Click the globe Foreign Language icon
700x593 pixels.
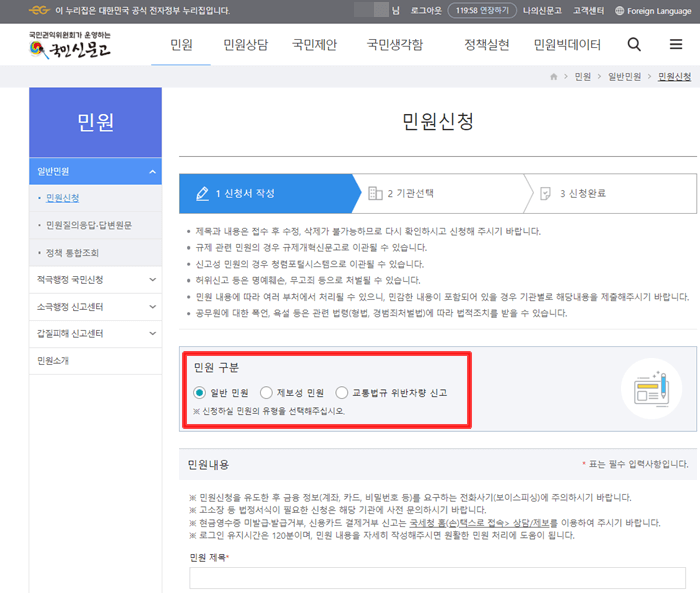tap(619, 11)
